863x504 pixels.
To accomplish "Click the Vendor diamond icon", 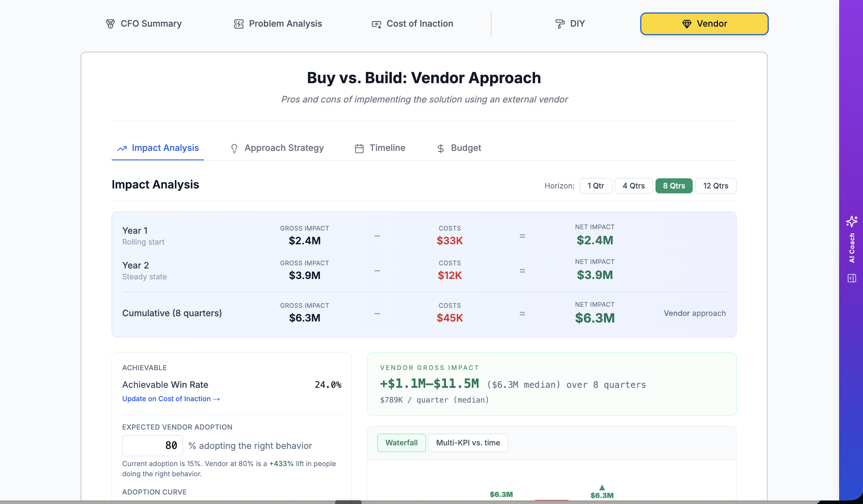I will 687,24.
